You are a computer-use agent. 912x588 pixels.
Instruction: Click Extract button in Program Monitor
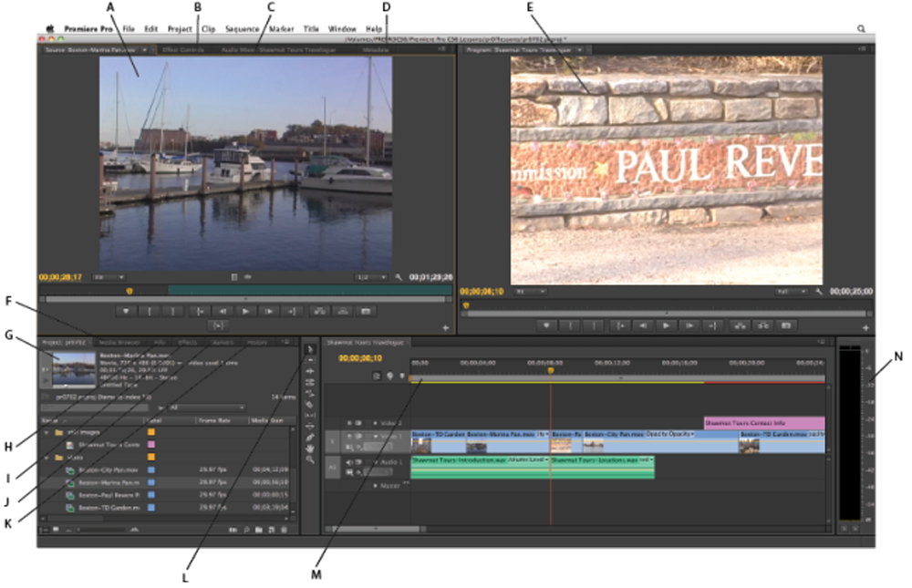(763, 325)
